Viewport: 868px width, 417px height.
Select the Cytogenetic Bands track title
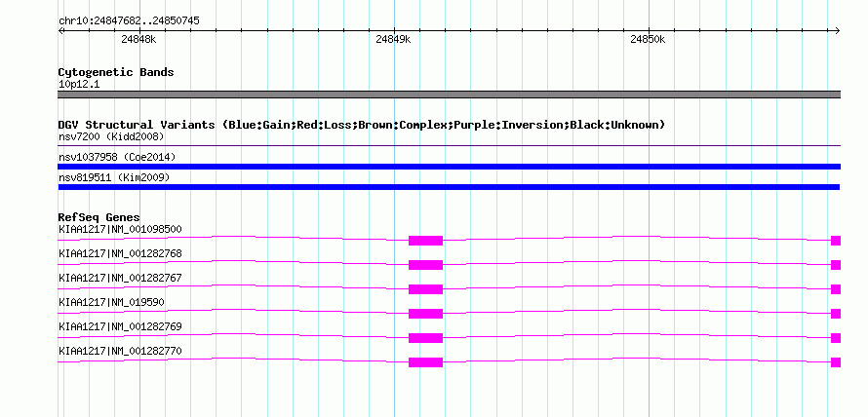point(116,72)
